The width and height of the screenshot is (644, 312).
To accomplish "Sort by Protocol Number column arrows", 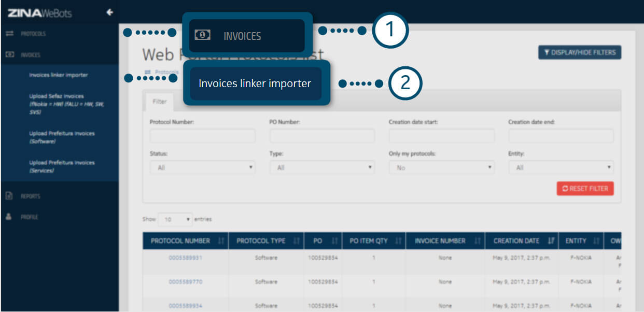I will tap(220, 241).
